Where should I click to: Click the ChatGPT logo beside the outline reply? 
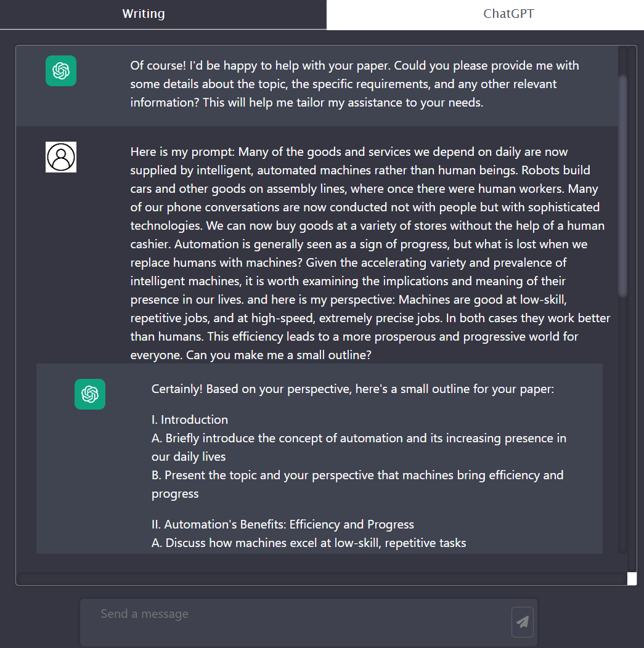[x=90, y=394]
